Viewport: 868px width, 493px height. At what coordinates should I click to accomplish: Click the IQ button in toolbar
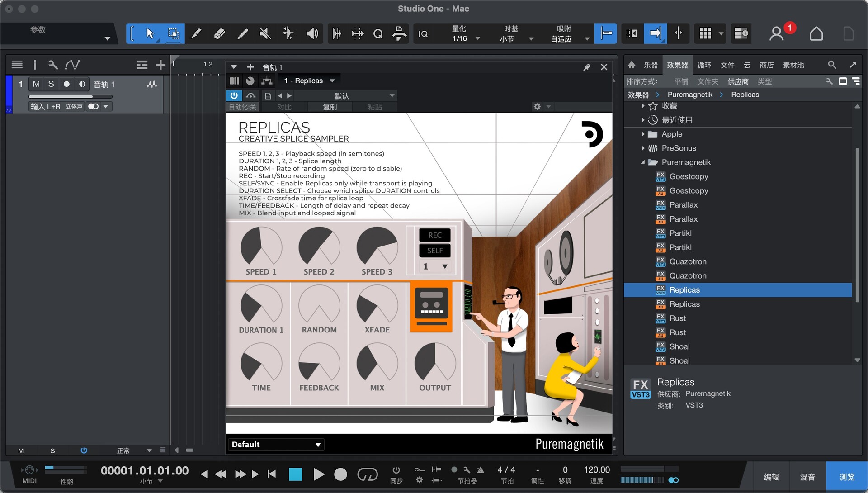pyautogui.click(x=423, y=34)
